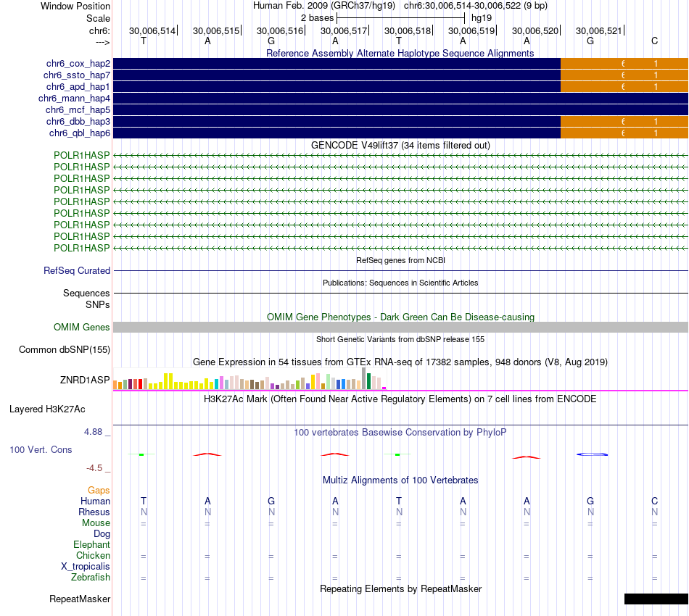The image size is (689, 616).
Task: Open the GTEx Gene Expression track title
Action: tap(400, 362)
